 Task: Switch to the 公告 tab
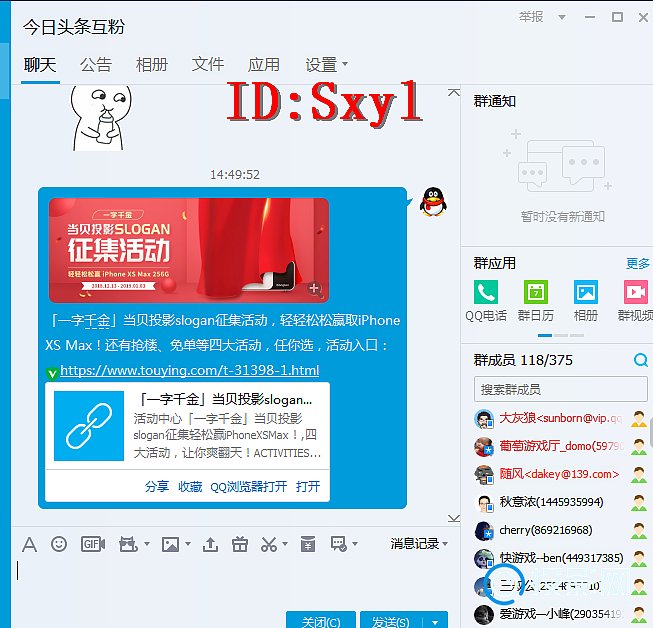tap(96, 65)
